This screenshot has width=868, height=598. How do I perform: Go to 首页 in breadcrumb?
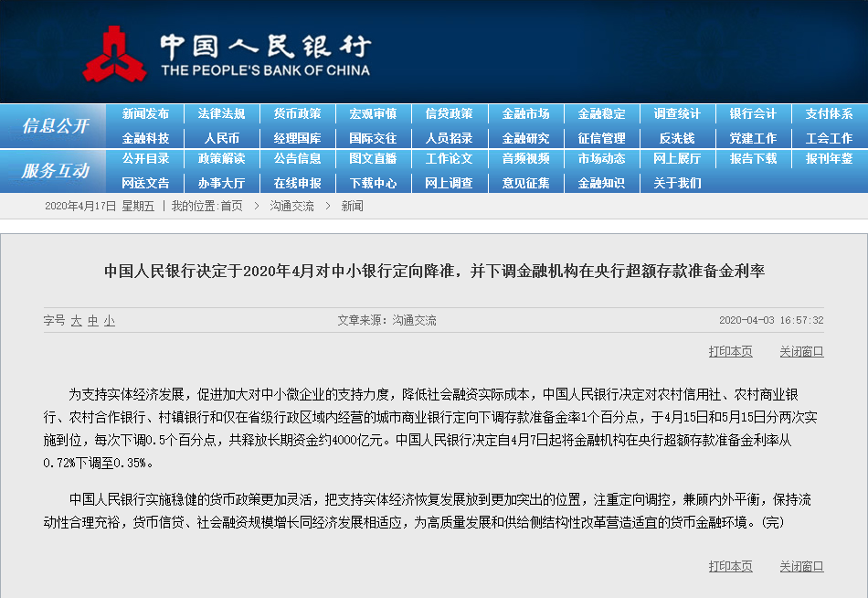click(x=231, y=206)
